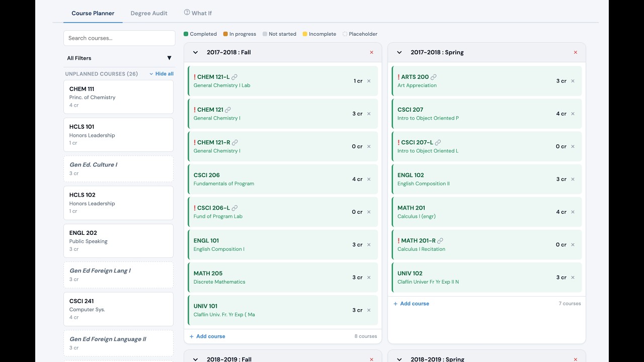Remove CSCI 206 Fundamentals of Program

coord(369,179)
